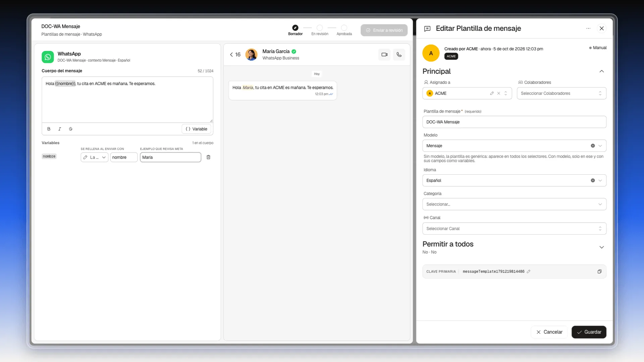Click the 16 unread count in preview
The height and width of the screenshot is (362, 644).
coord(238,54)
